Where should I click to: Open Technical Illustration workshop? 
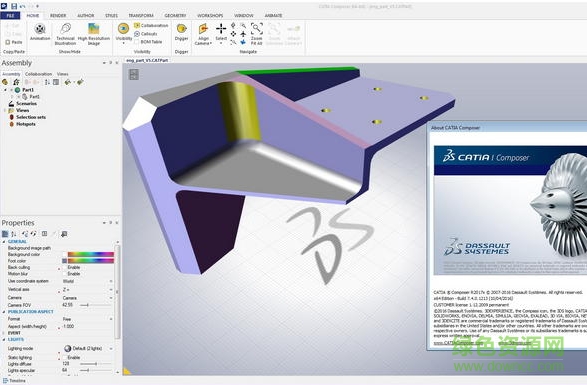coord(66,33)
